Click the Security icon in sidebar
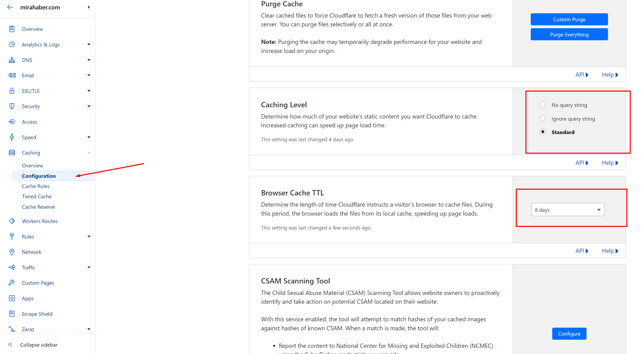This screenshot has width=644, height=354. pos(12,106)
